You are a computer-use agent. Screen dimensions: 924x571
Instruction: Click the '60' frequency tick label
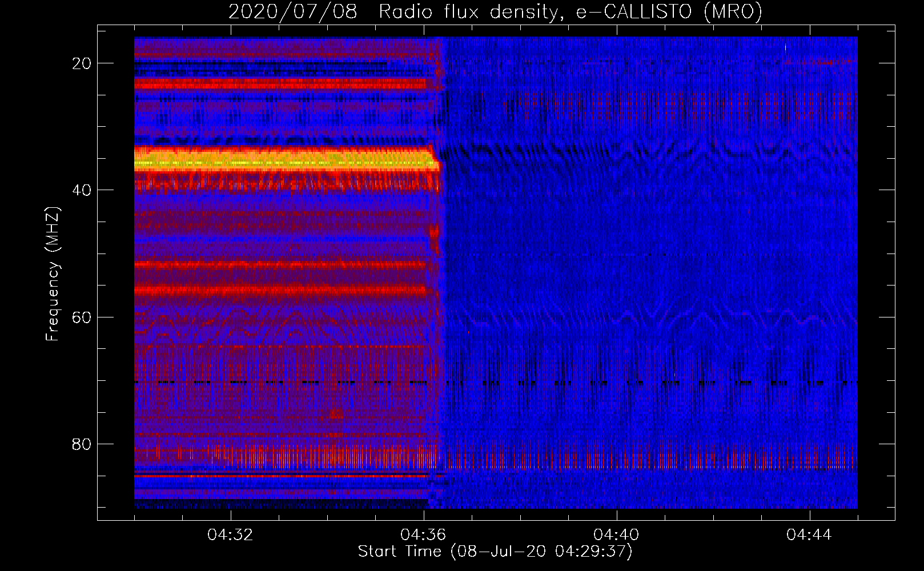tap(82, 317)
